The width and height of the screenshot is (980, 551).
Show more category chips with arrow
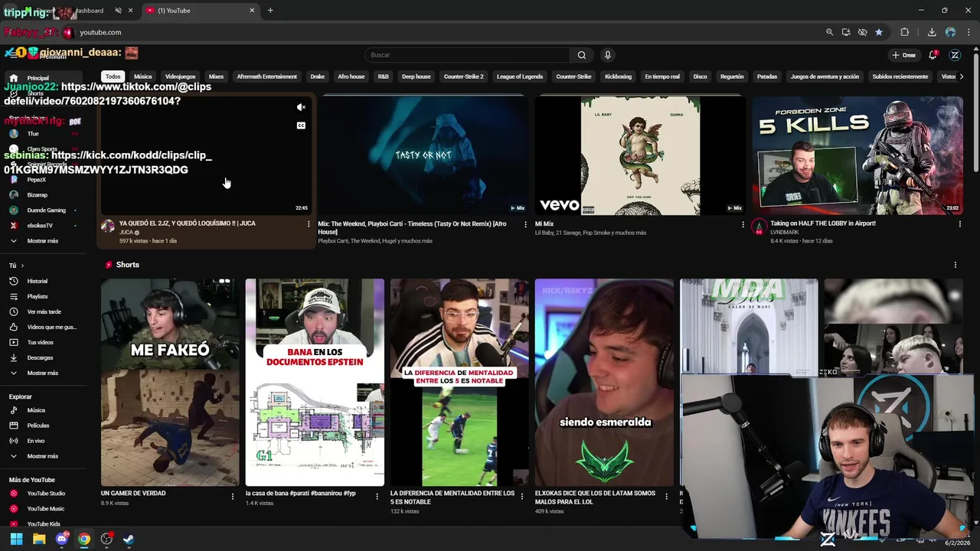(x=962, y=77)
